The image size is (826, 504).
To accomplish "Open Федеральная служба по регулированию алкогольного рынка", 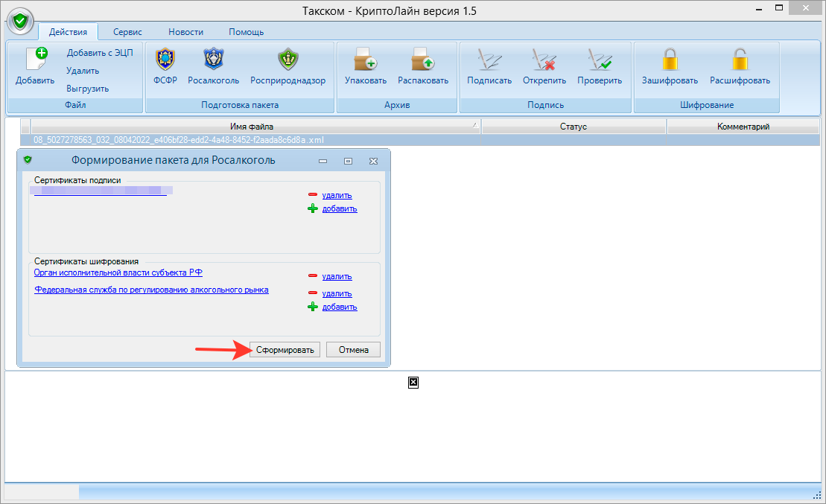I will tap(151, 290).
